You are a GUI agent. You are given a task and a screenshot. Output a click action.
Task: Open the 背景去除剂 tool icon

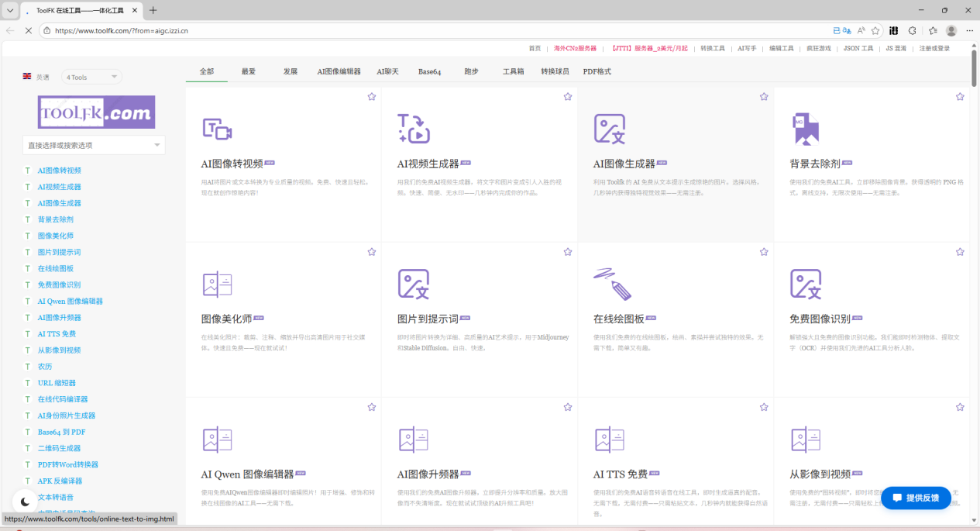[x=806, y=129]
